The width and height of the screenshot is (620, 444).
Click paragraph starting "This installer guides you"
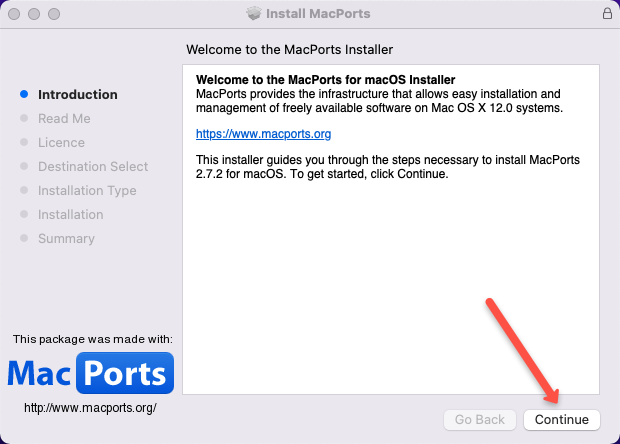388,167
